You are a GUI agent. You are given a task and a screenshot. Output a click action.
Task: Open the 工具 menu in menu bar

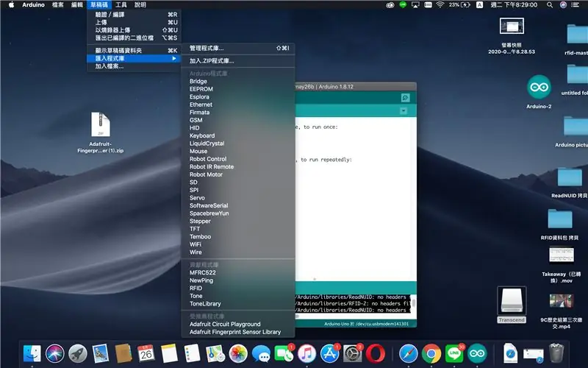click(x=121, y=5)
